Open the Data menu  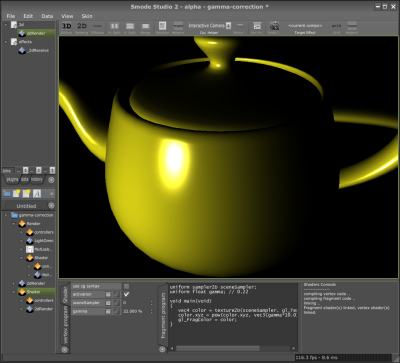click(47, 16)
